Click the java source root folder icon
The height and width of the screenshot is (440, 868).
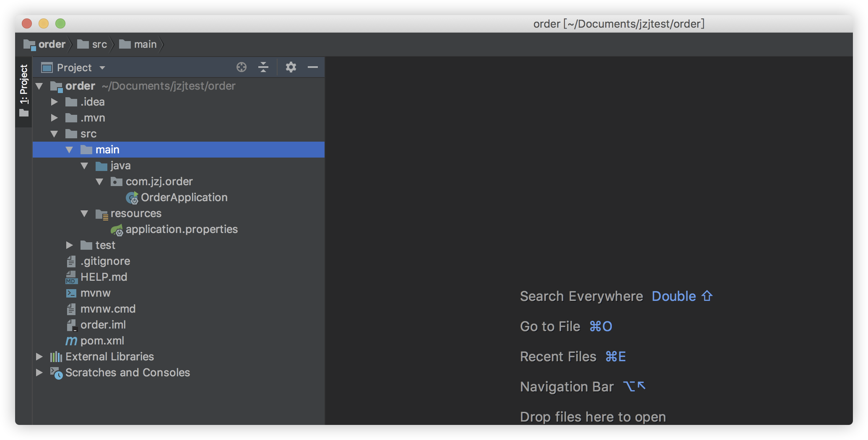(101, 166)
